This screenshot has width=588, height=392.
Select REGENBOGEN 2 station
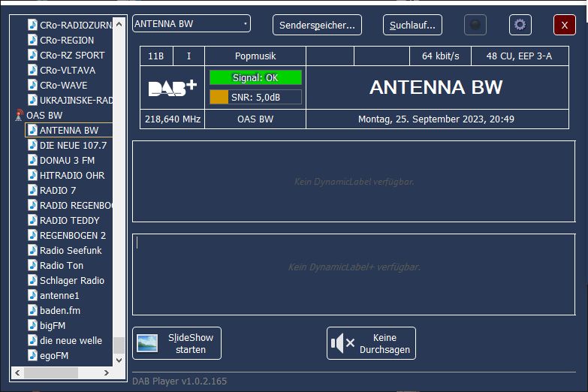coord(73,235)
